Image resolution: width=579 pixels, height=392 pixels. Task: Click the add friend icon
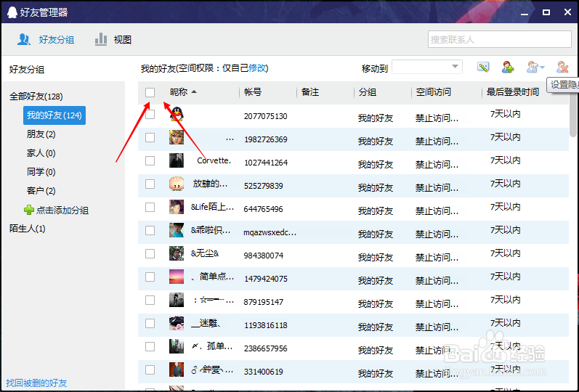508,68
